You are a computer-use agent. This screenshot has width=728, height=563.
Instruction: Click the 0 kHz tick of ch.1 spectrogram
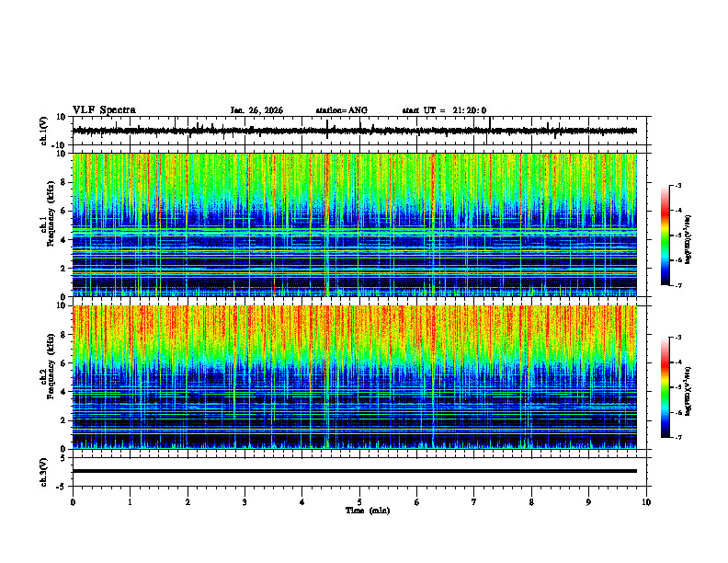pyautogui.click(x=63, y=297)
